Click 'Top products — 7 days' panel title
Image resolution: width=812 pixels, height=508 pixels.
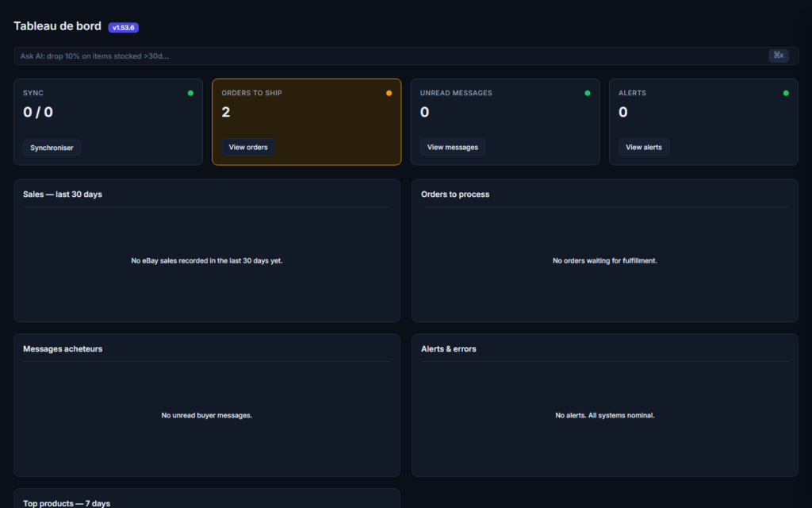[x=67, y=503]
